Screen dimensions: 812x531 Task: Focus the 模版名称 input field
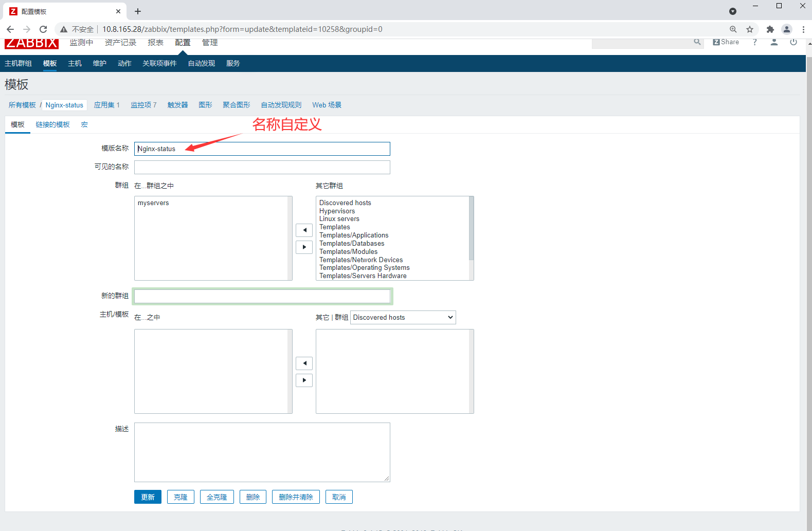tap(262, 149)
